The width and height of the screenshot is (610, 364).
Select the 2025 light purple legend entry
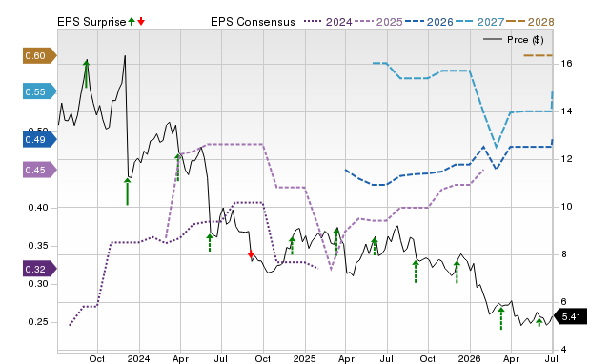378,22
